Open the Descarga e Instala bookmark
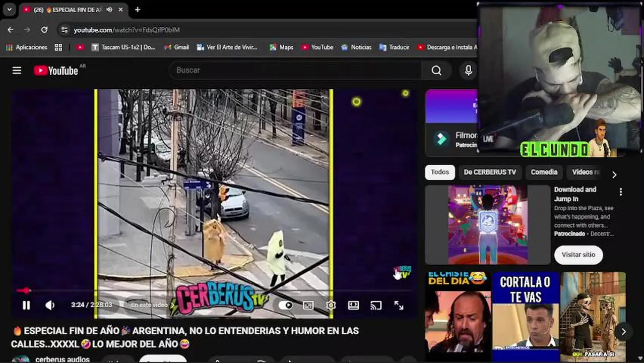Image resolution: width=644 pixels, height=363 pixels. point(447,47)
